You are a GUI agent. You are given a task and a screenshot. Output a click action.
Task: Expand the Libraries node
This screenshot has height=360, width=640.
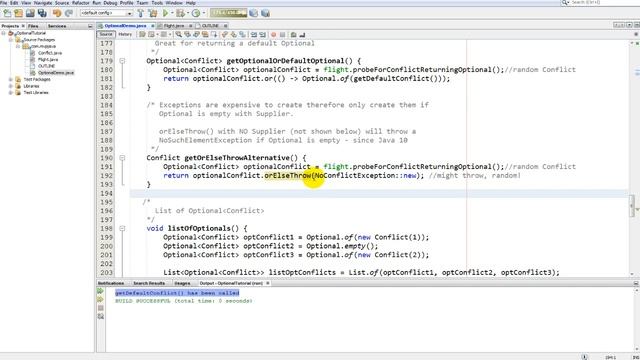(11, 86)
